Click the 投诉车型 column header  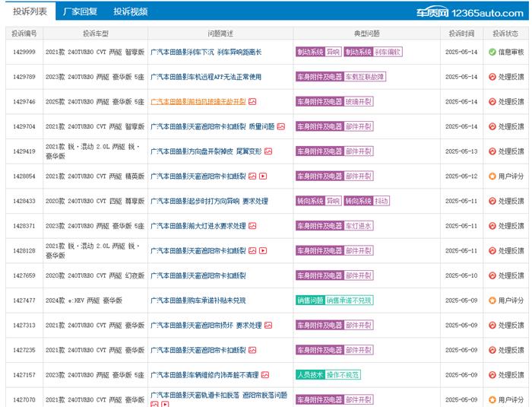95,33
